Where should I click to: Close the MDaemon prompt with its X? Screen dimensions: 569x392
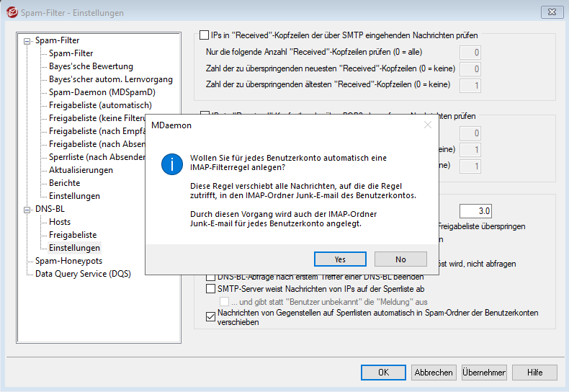click(x=427, y=125)
